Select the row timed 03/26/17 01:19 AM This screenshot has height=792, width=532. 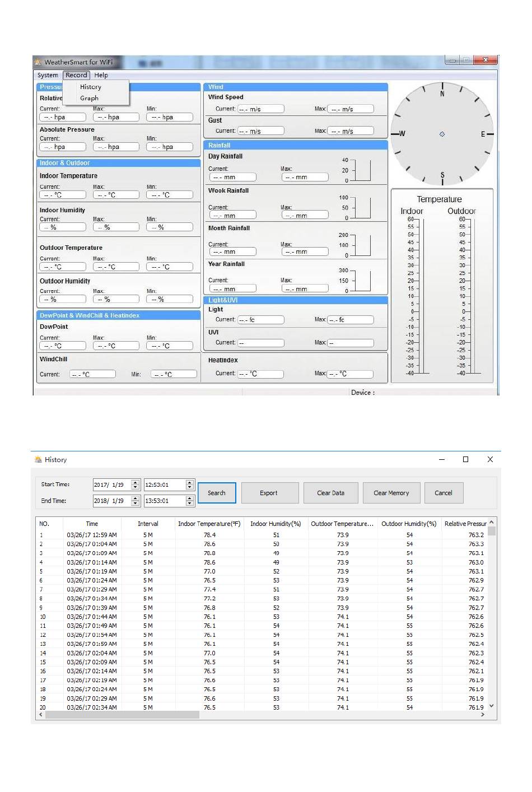coord(262,571)
